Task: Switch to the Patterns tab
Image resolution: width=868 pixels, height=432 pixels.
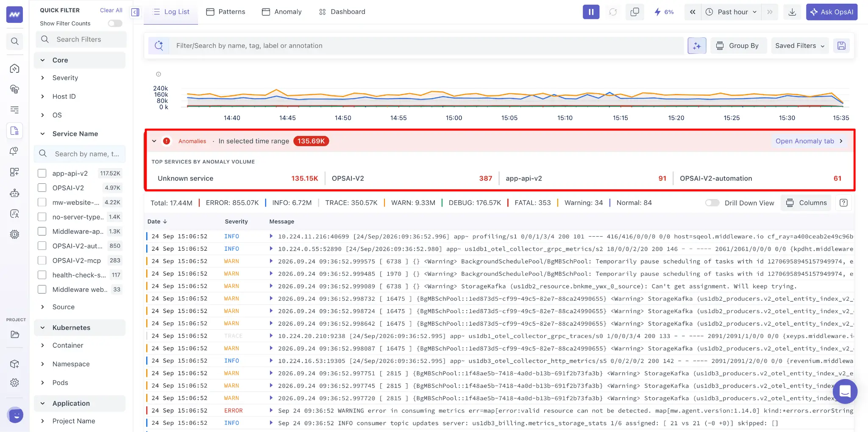Action: coord(225,12)
